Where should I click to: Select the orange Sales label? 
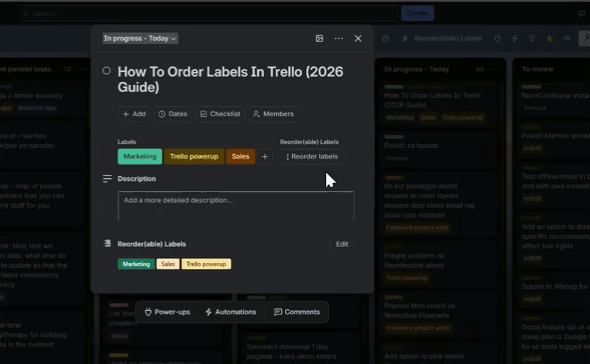[240, 156]
